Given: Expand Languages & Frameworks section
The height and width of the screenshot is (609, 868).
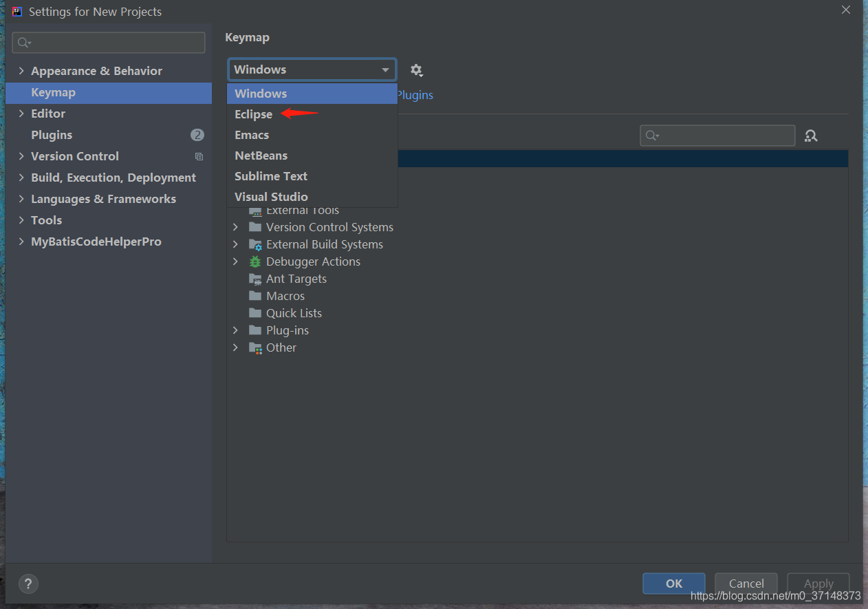Looking at the screenshot, I should (21, 199).
